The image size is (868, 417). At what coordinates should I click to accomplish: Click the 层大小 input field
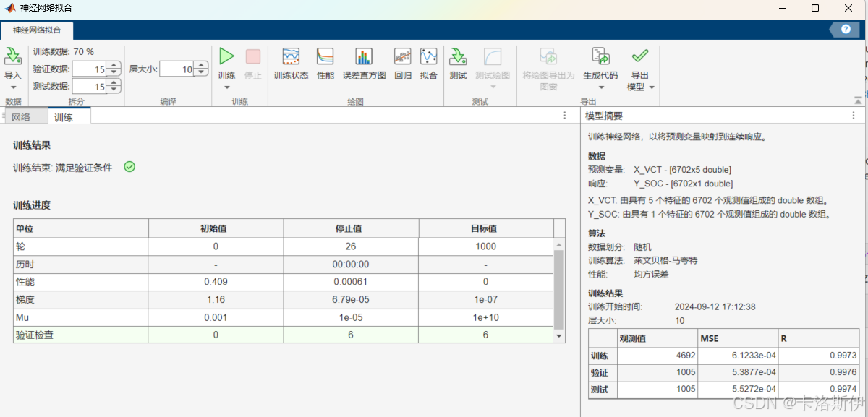pyautogui.click(x=176, y=69)
